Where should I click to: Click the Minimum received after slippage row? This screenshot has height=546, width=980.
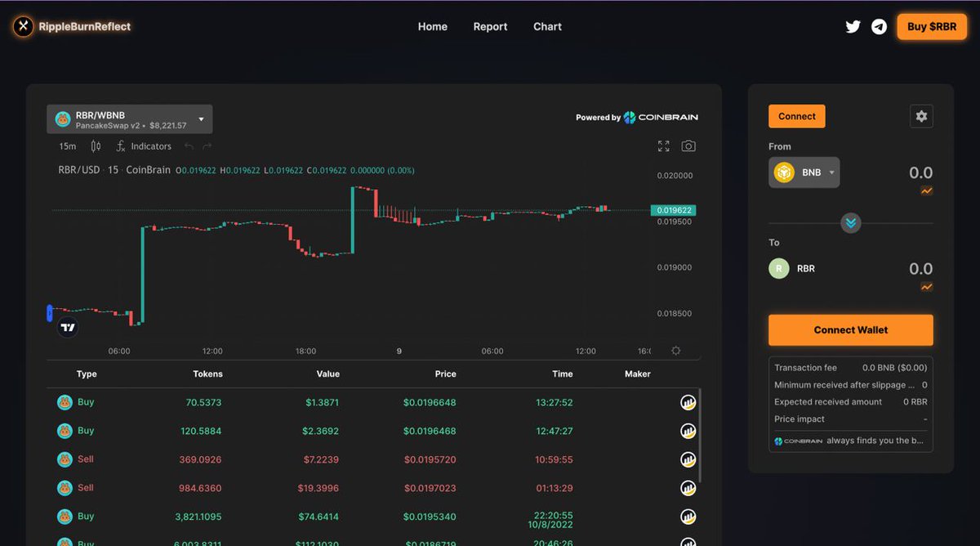coord(850,384)
